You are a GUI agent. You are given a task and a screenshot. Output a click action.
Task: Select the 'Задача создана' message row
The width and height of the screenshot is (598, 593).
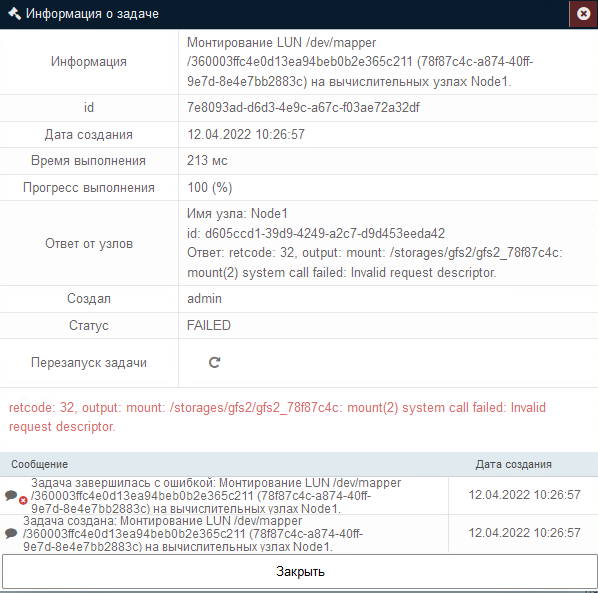224,534
